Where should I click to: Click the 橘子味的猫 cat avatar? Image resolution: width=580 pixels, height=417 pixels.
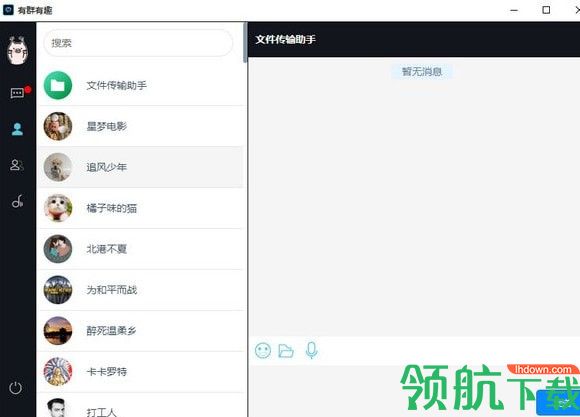click(x=58, y=208)
